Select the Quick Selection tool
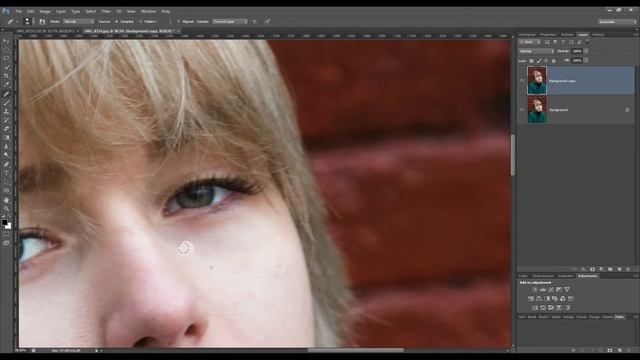640x360 pixels. (x=6, y=67)
